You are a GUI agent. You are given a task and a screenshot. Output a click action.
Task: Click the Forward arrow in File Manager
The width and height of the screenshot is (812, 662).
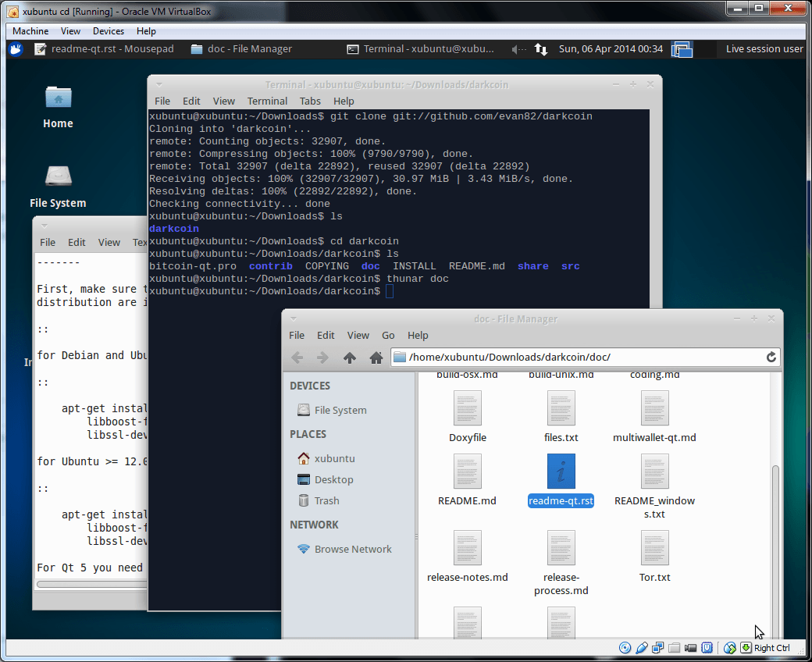coord(322,358)
